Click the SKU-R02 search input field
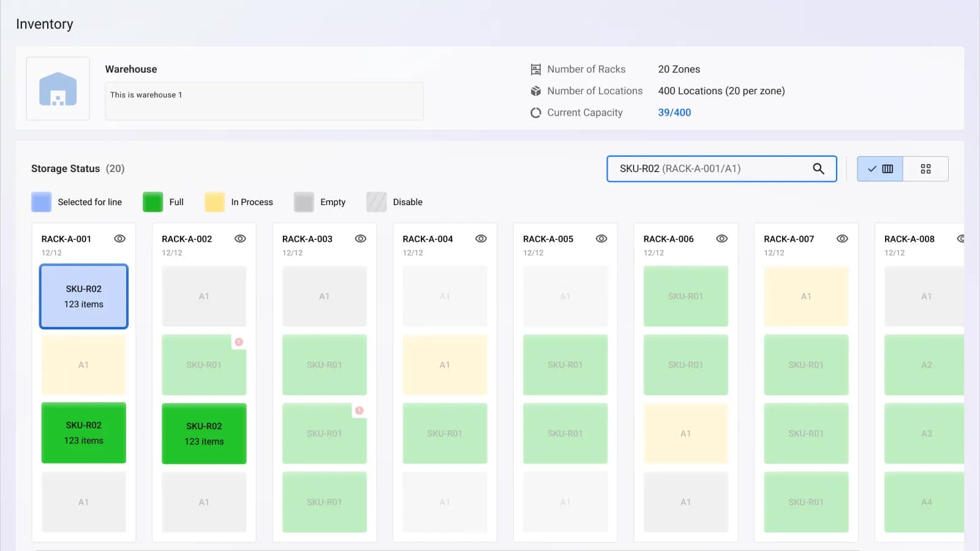 click(x=722, y=168)
